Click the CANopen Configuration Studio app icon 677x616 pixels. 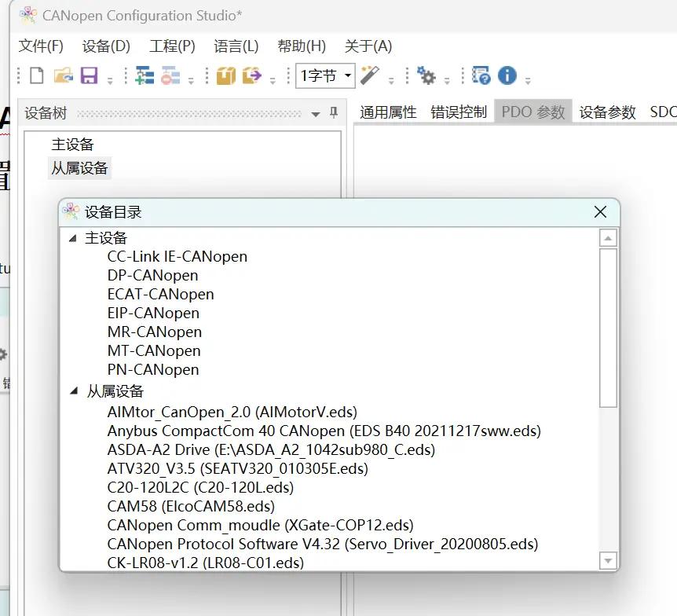[x=28, y=15]
